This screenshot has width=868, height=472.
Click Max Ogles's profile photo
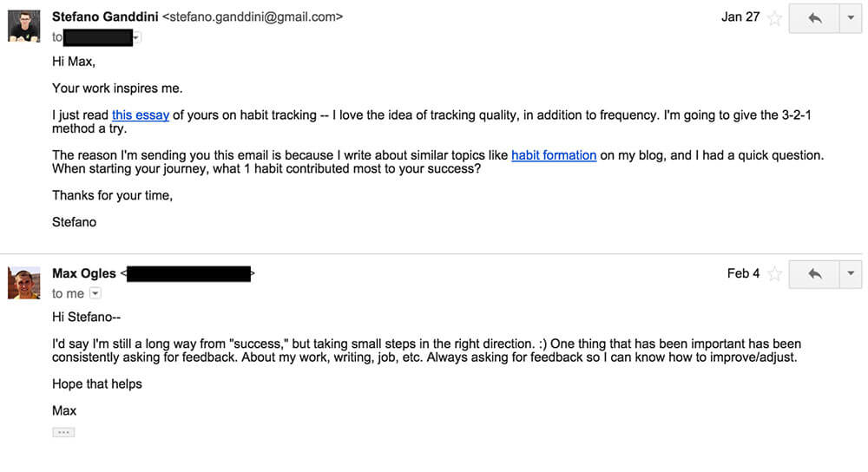(x=23, y=283)
